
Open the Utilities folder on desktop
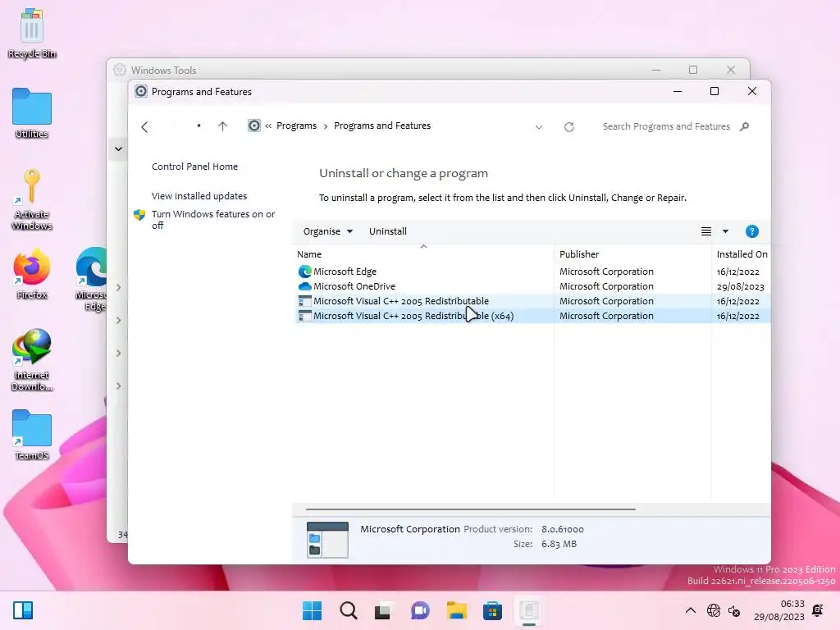click(32, 113)
